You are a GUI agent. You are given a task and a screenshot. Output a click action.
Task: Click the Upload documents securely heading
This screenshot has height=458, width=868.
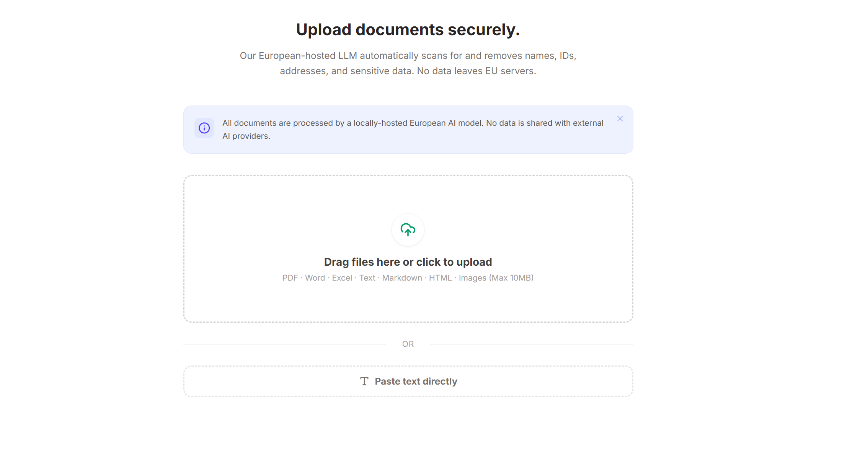[x=408, y=29]
